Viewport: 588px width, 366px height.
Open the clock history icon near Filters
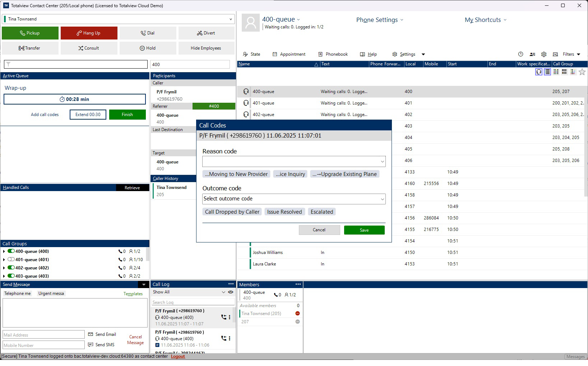(520, 54)
